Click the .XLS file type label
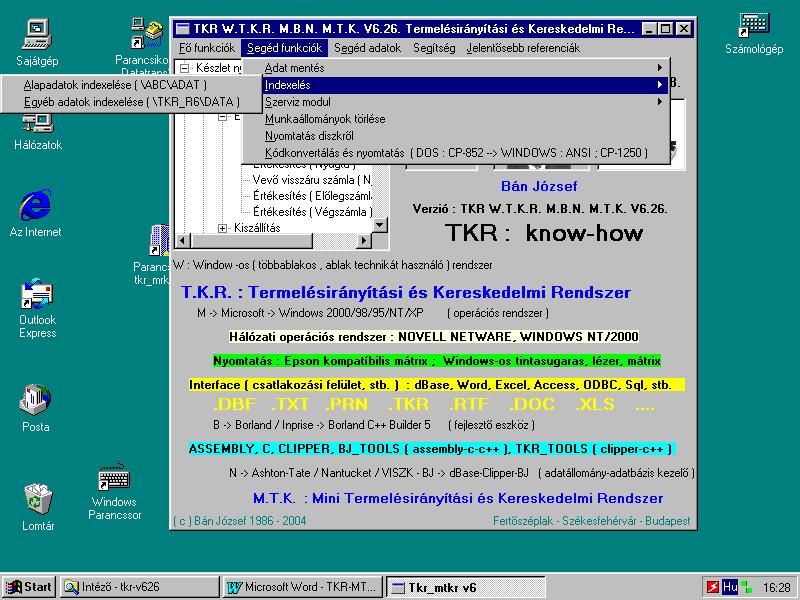The width and height of the screenshot is (800, 600). tap(595, 404)
